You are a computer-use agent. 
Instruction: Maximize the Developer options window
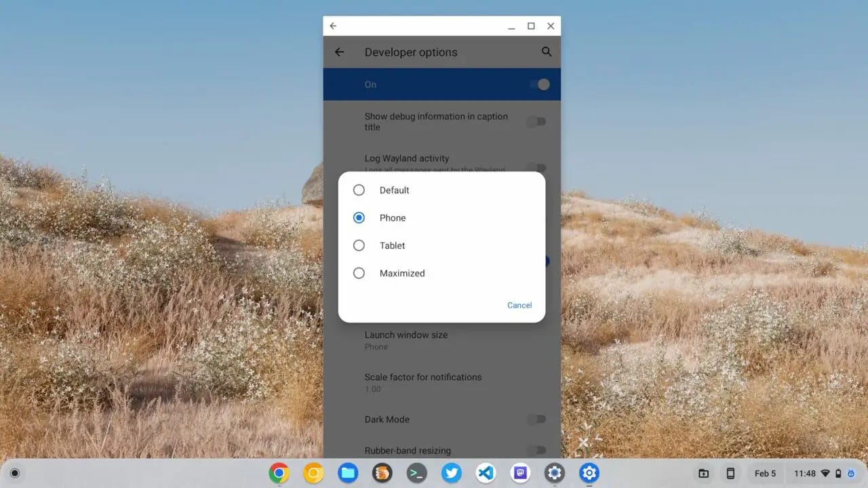click(531, 26)
